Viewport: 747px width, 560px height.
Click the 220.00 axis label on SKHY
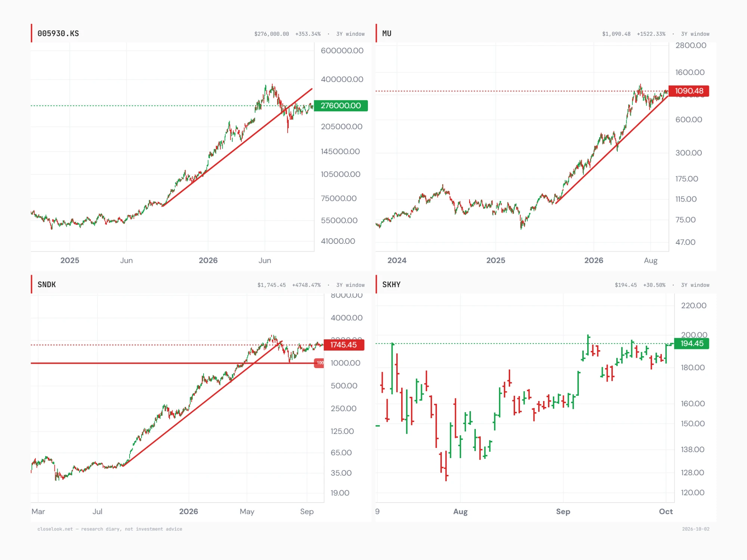pos(694,306)
